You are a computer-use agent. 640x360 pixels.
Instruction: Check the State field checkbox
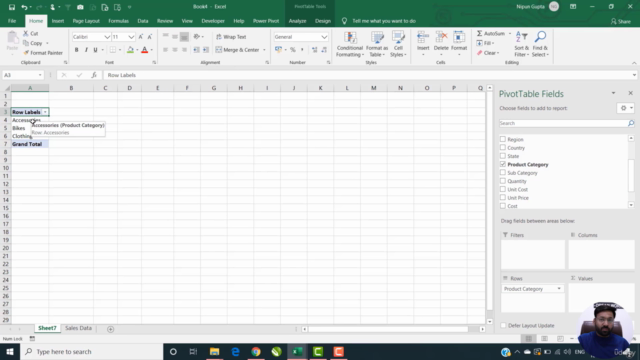click(x=503, y=156)
